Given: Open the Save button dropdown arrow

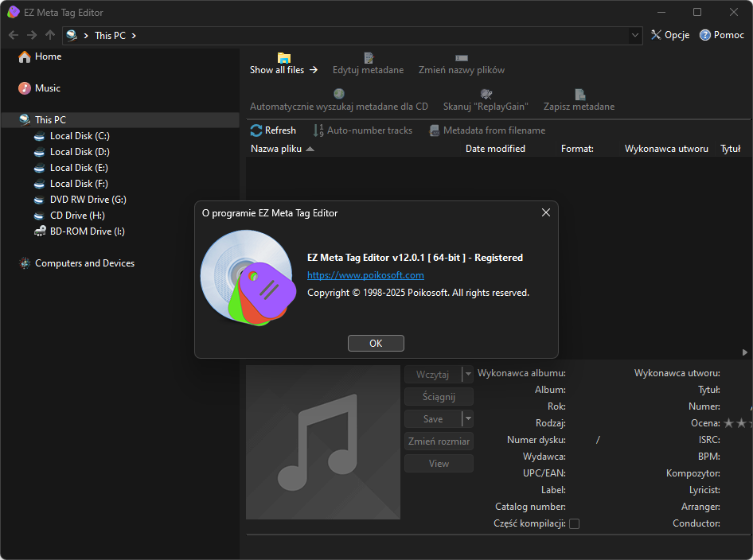Looking at the screenshot, I should pyautogui.click(x=468, y=419).
